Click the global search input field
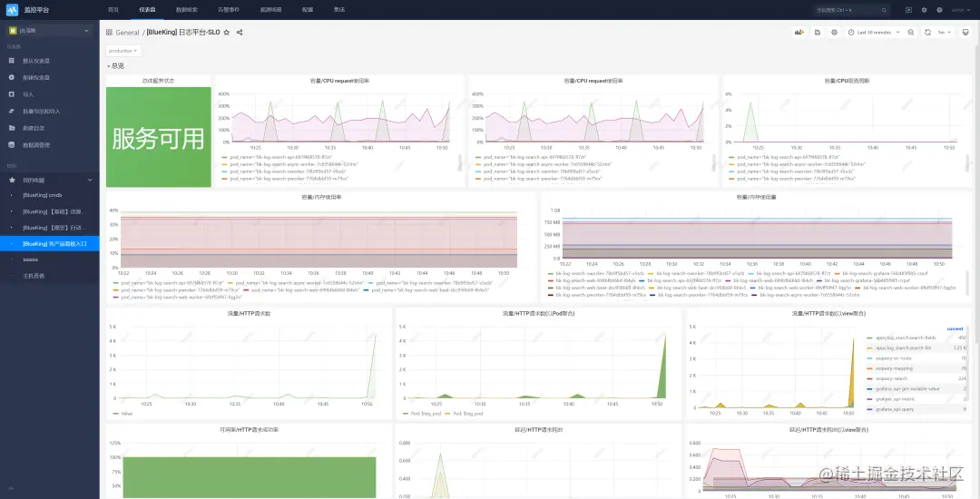 [x=851, y=10]
